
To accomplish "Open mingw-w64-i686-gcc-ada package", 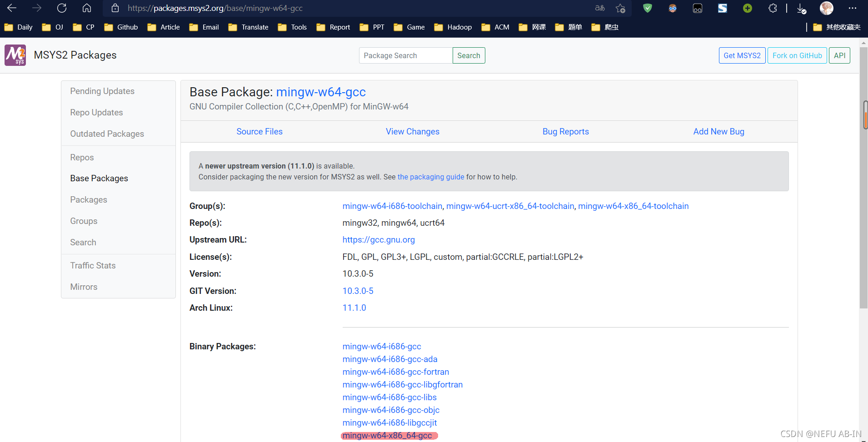I will tap(390, 359).
